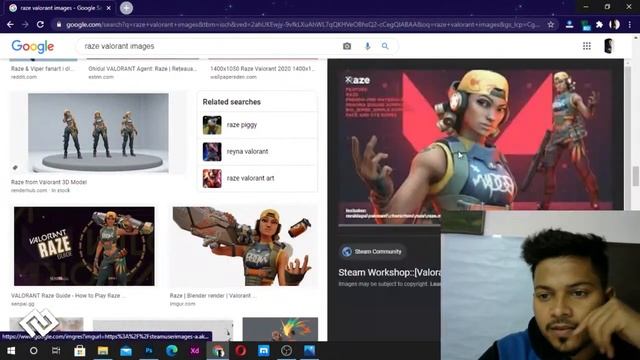Open File Explorer from taskbar
The height and width of the screenshot is (360, 640).
tap(102, 351)
